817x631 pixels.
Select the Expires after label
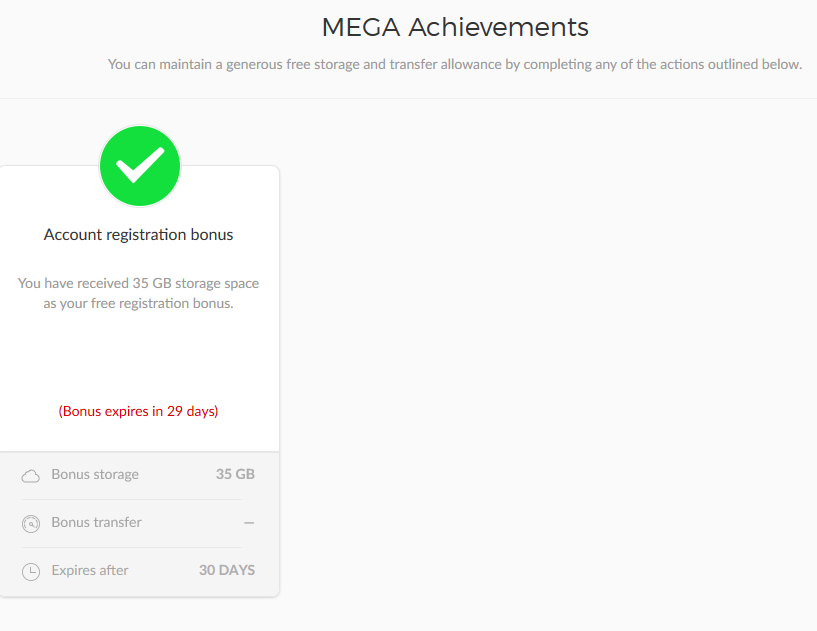click(90, 570)
